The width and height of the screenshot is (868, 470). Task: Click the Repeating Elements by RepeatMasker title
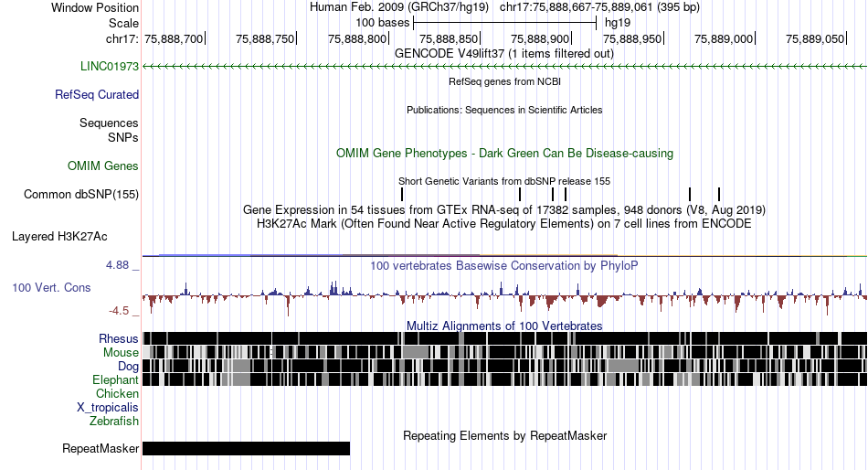click(x=504, y=435)
